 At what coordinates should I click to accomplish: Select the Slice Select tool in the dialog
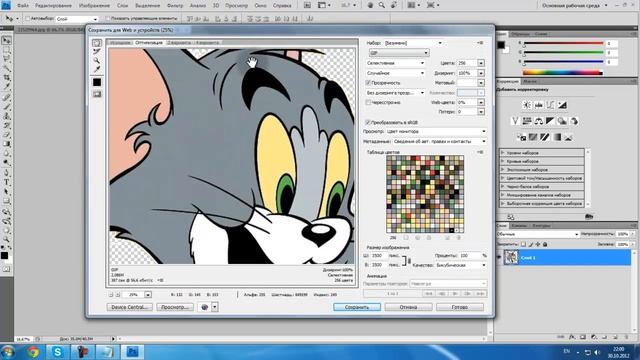point(97,51)
